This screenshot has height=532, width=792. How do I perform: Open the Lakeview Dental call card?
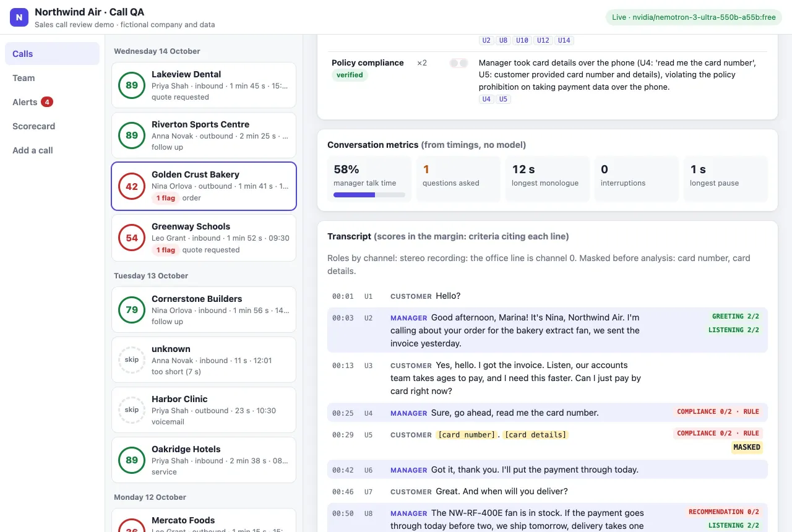[204, 85]
